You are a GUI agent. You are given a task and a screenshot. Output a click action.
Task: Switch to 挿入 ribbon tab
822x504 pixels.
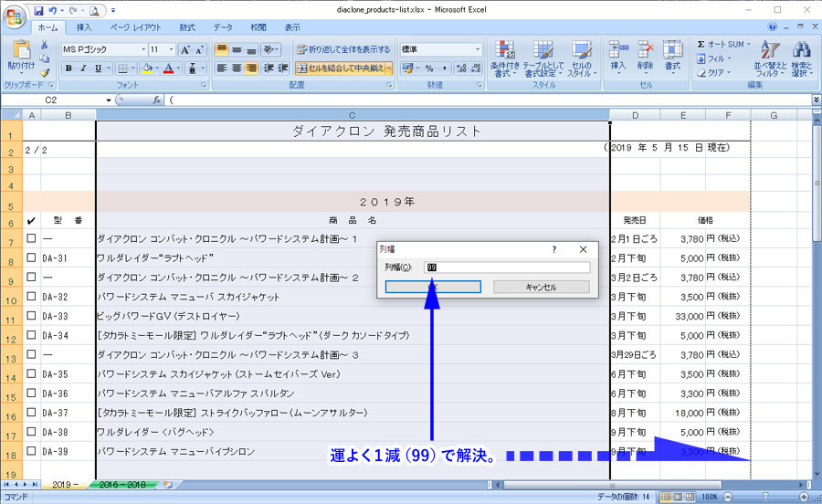[83, 27]
